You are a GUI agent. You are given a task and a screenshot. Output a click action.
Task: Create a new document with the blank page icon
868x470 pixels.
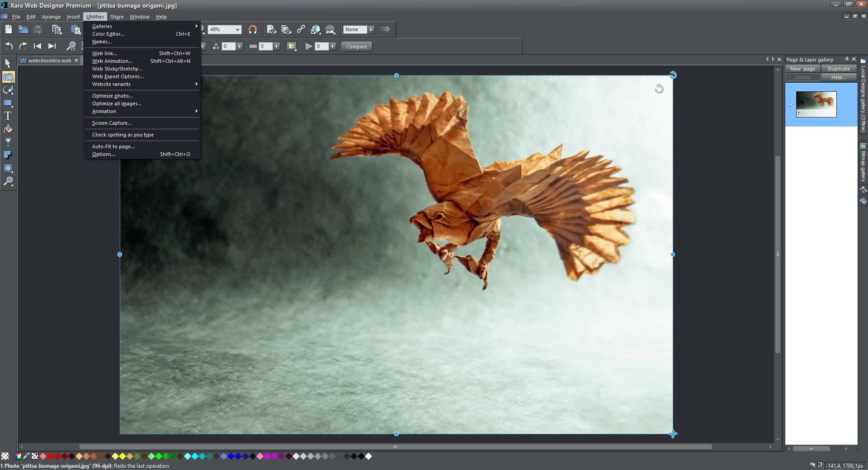coord(9,29)
